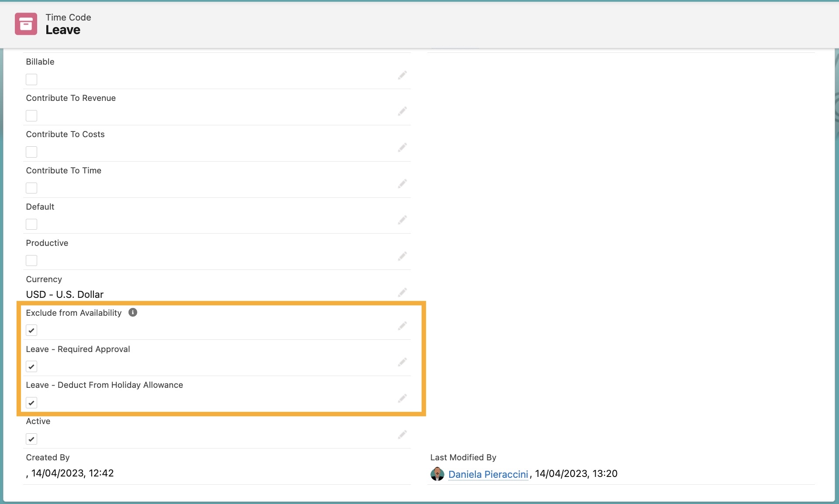Uncheck the Active checkbox
The height and width of the screenshot is (504, 839).
tap(31, 439)
